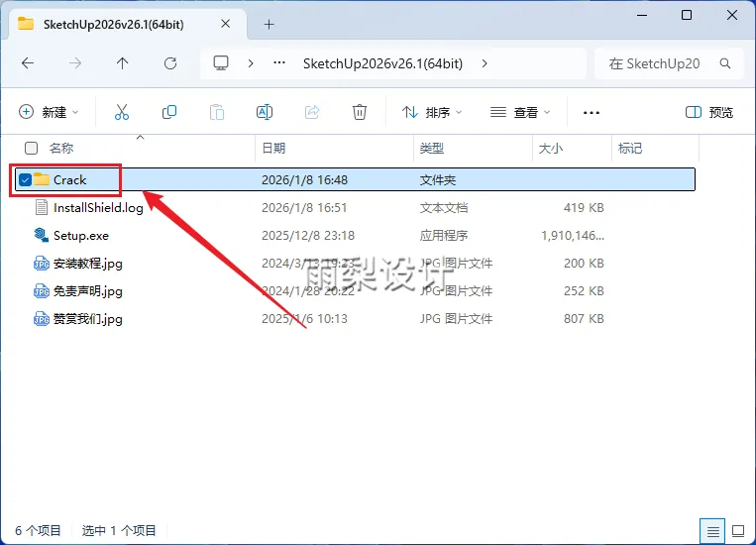Click the Setup.exe application icon

click(x=41, y=235)
